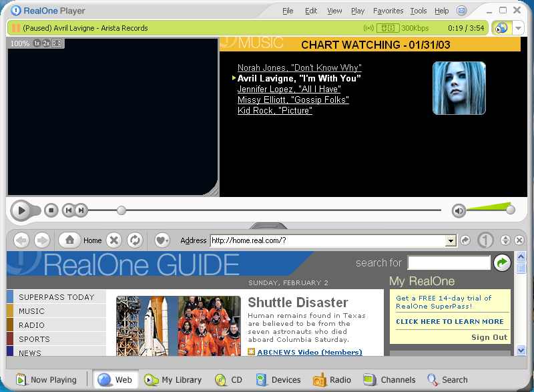Screen dimensions: 534x392
Task: Click the 100% zoom indicator
Action: click(x=20, y=43)
